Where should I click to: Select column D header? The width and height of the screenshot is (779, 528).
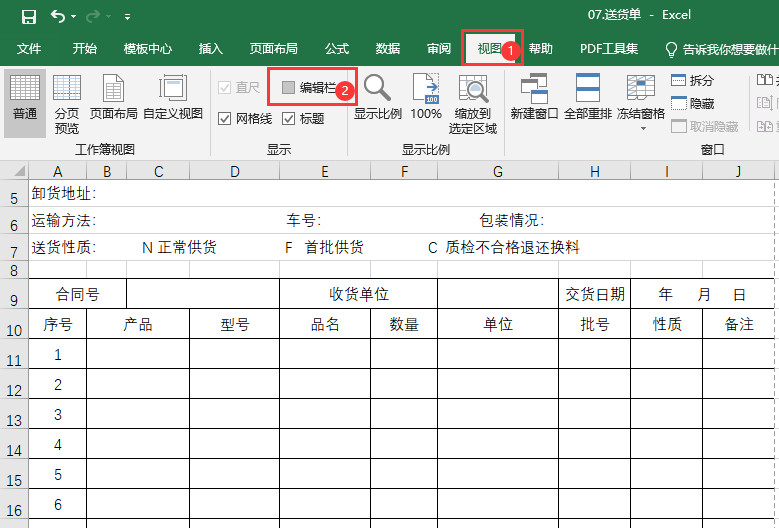234,171
